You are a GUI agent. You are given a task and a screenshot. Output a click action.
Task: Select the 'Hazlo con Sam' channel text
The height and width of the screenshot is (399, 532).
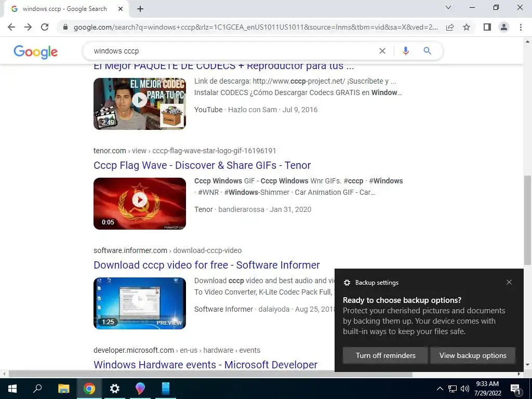click(252, 110)
